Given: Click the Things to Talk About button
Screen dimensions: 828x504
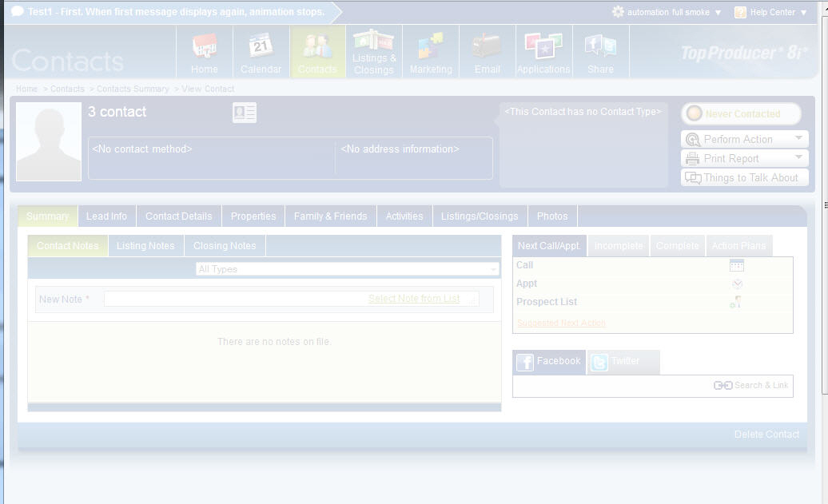Looking at the screenshot, I should [x=743, y=178].
